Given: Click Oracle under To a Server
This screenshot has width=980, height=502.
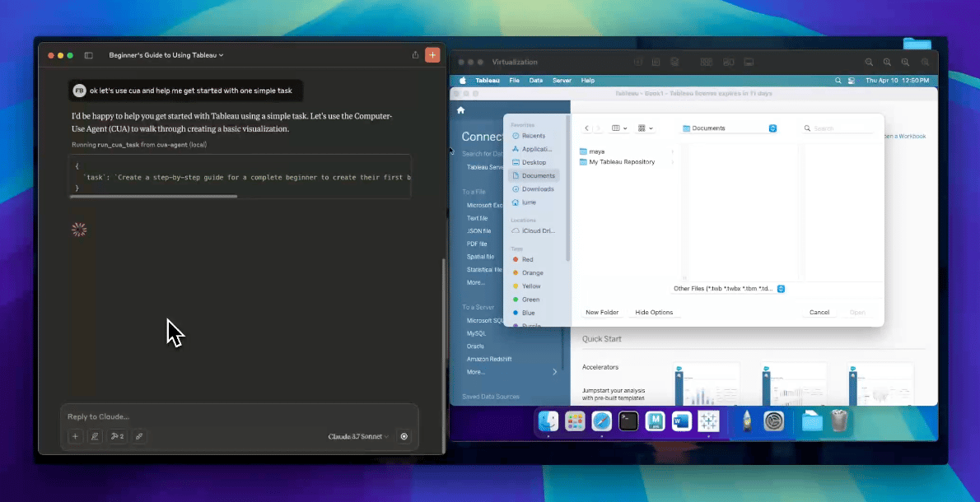Looking at the screenshot, I should click(x=476, y=346).
